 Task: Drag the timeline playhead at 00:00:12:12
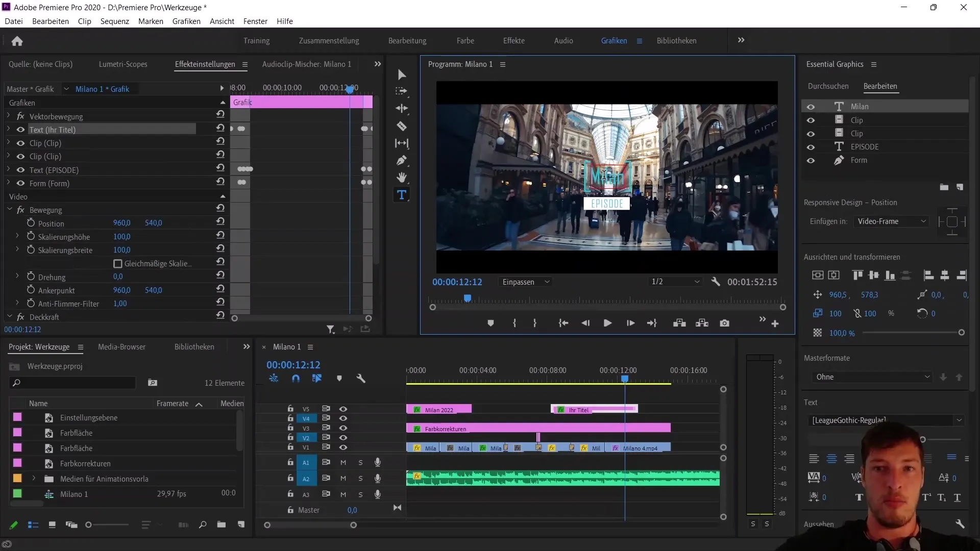(x=625, y=379)
